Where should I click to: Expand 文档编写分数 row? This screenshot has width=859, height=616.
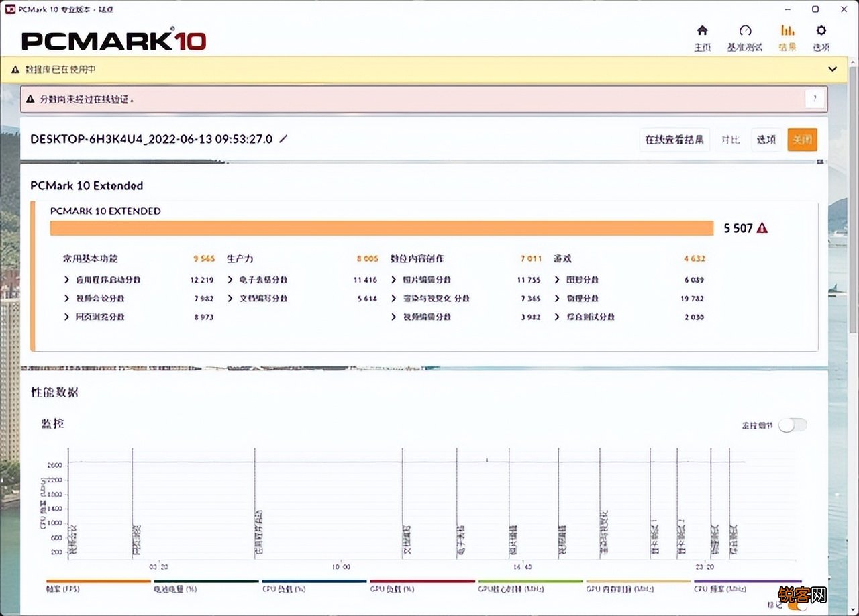click(302, 299)
